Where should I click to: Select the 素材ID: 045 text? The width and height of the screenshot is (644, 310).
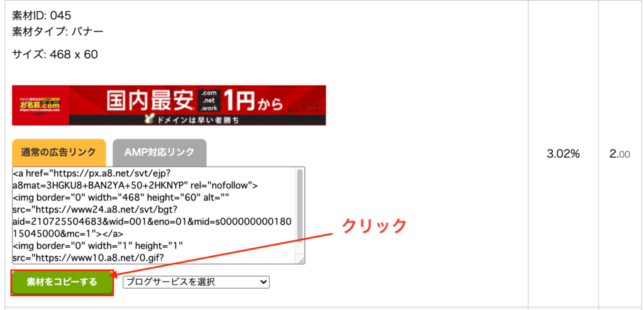[x=42, y=15]
